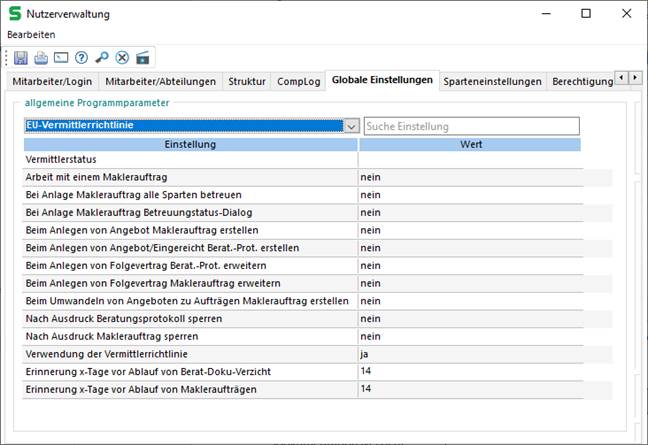Image resolution: width=648 pixels, height=445 pixels.
Task: Click the save disk icon in toolbar
Action: tap(20, 57)
